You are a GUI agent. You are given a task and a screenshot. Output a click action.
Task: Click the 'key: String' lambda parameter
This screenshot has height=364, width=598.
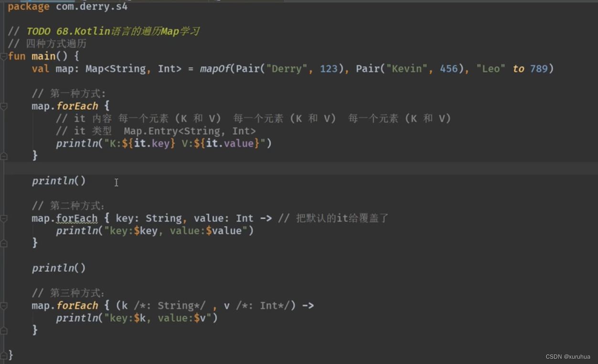pyautogui.click(x=149, y=218)
